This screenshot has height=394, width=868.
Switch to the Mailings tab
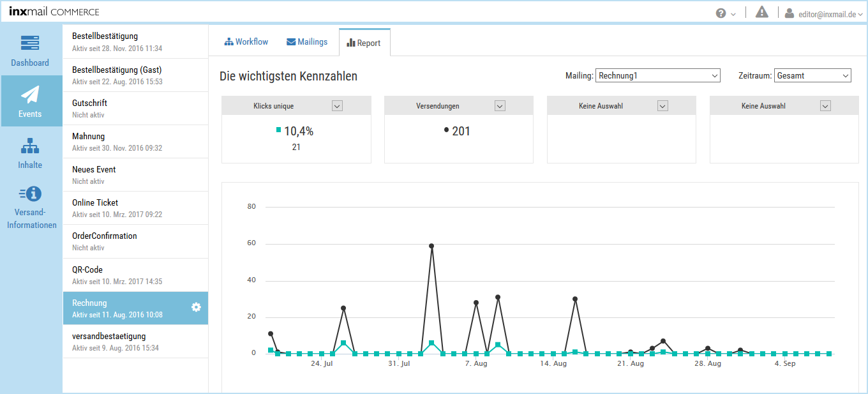pyautogui.click(x=307, y=42)
